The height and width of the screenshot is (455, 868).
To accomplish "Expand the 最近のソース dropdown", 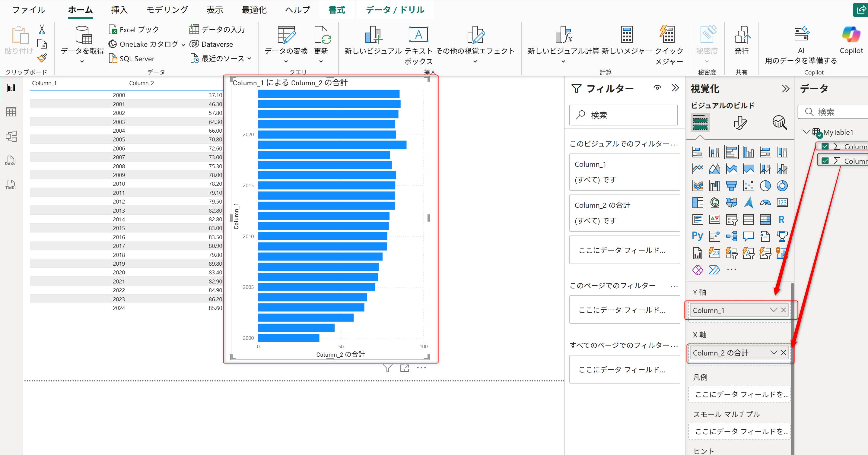I will (250, 58).
